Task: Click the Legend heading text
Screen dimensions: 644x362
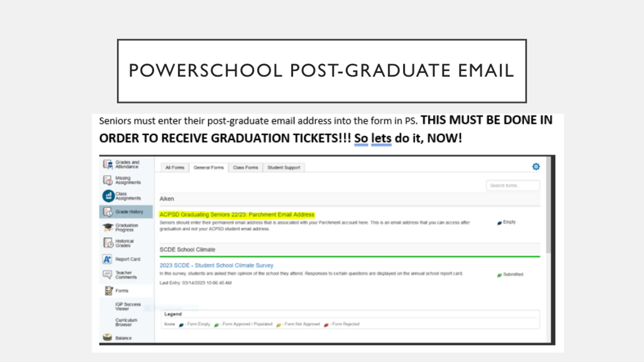Action: click(173, 314)
